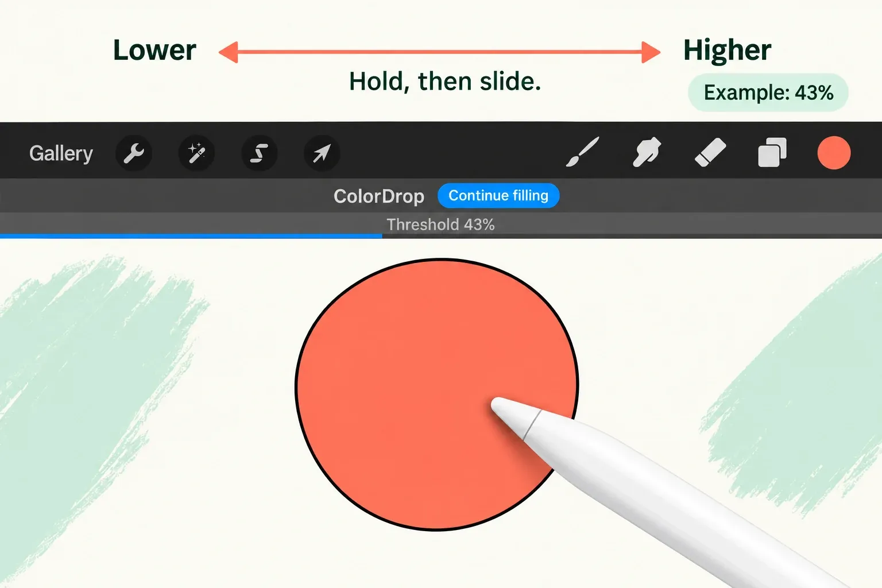
Task: Click the "Example: 43%" badge
Action: 768,92
